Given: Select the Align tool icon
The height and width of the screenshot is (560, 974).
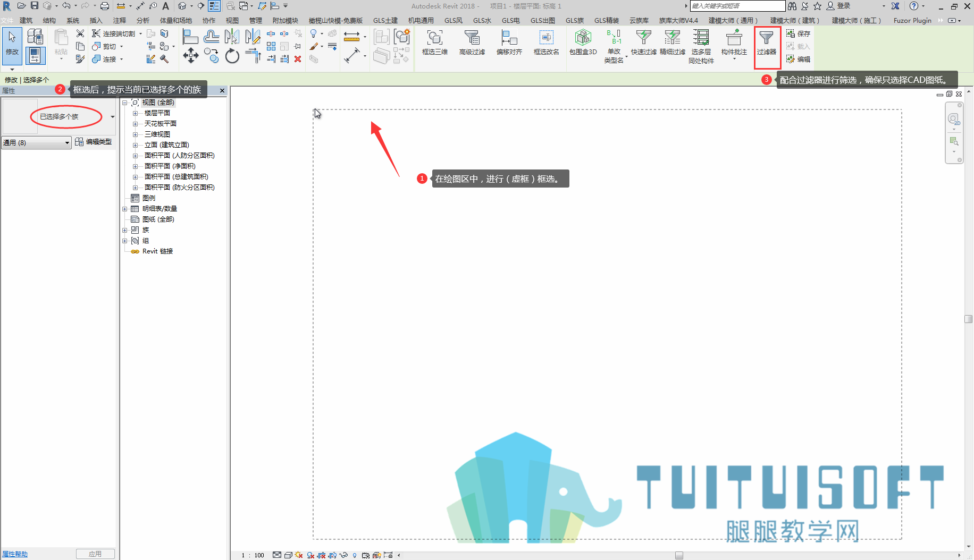Looking at the screenshot, I should (190, 37).
